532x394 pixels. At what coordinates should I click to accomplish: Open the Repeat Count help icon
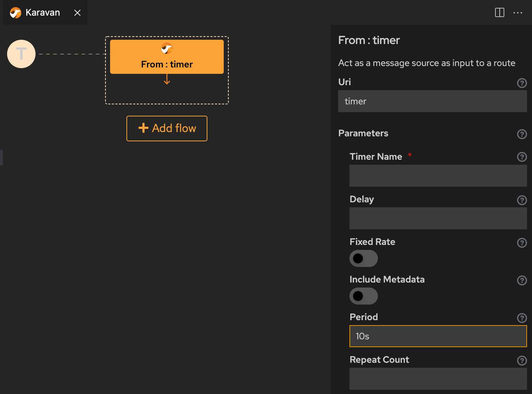point(522,361)
